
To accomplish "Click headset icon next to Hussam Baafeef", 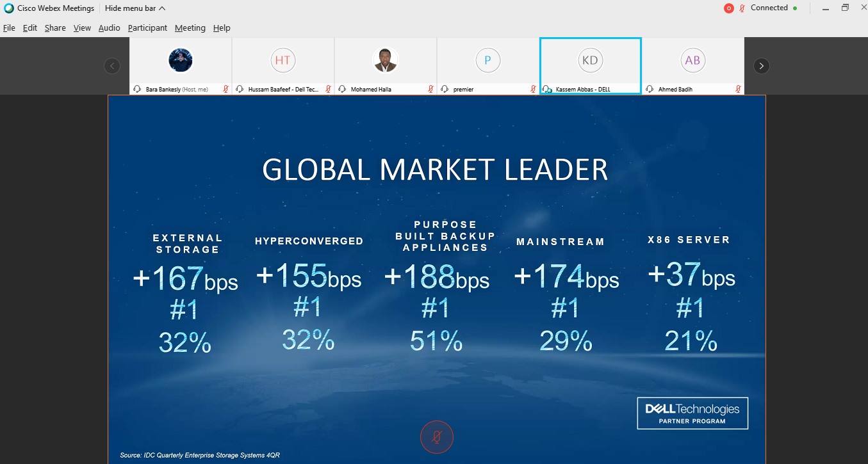I will tap(240, 89).
